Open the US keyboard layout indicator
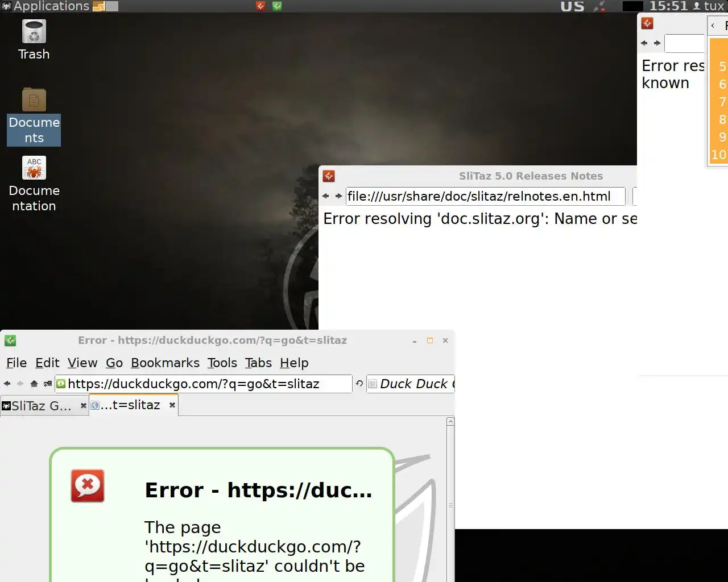Viewport: 728px width, 582px height. (x=572, y=6)
